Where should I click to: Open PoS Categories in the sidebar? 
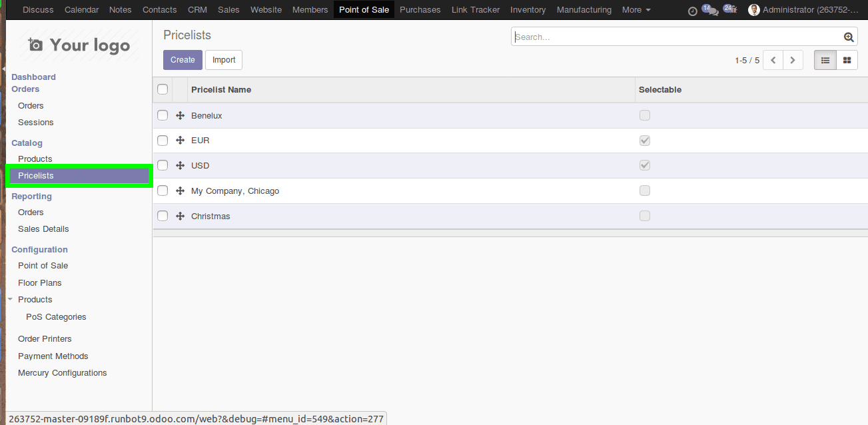[56, 317]
